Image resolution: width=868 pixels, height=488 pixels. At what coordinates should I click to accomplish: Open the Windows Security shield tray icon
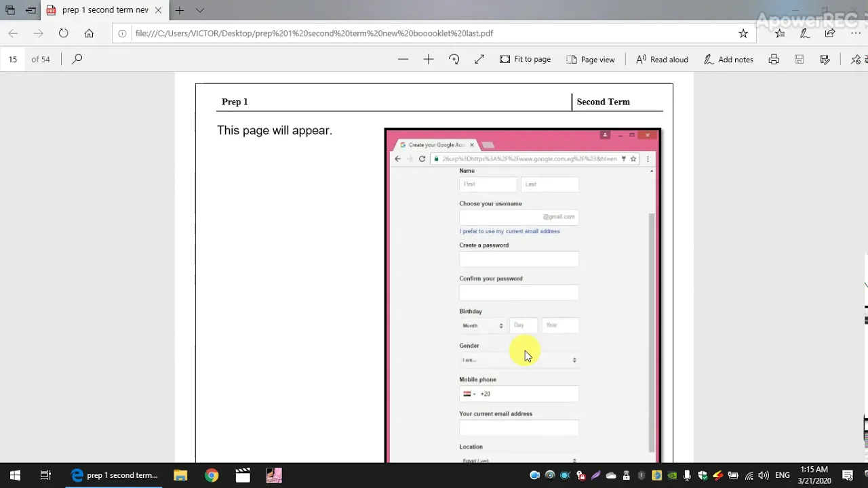click(703, 475)
